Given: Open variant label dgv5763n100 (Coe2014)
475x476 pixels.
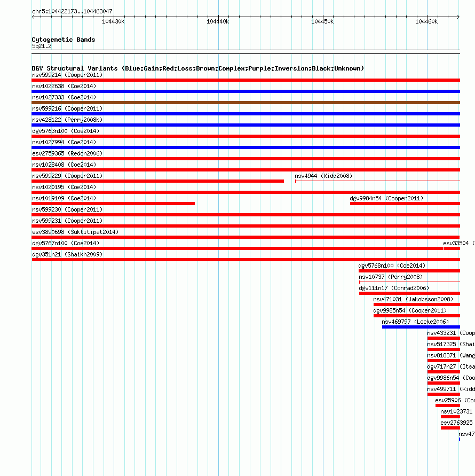Looking at the screenshot, I should click(x=66, y=131).
